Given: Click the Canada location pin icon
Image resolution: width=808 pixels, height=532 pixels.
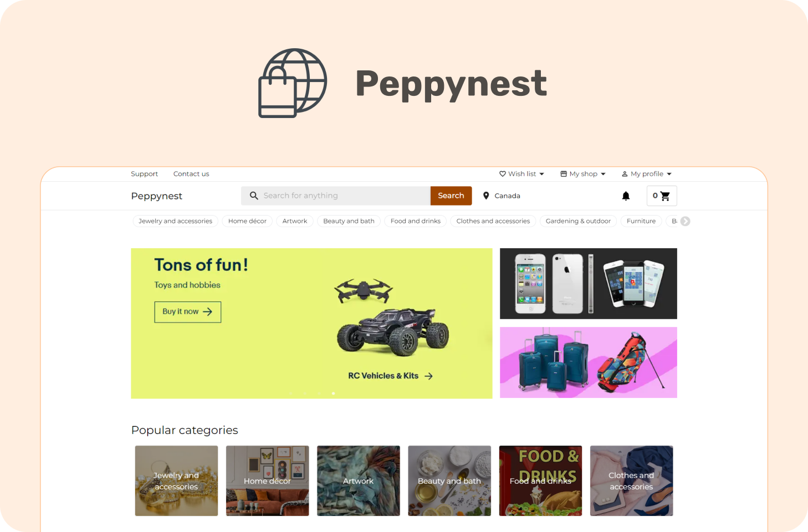Looking at the screenshot, I should [x=486, y=196].
